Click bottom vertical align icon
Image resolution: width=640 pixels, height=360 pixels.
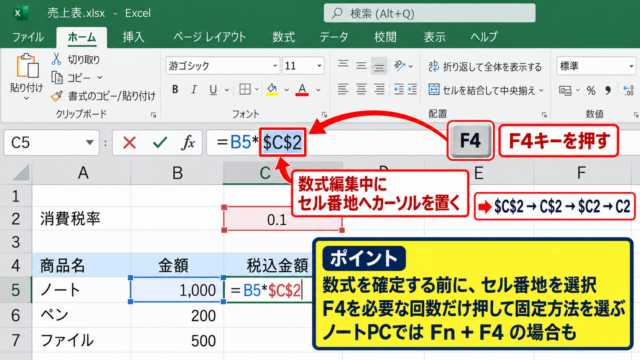click(x=379, y=66)
